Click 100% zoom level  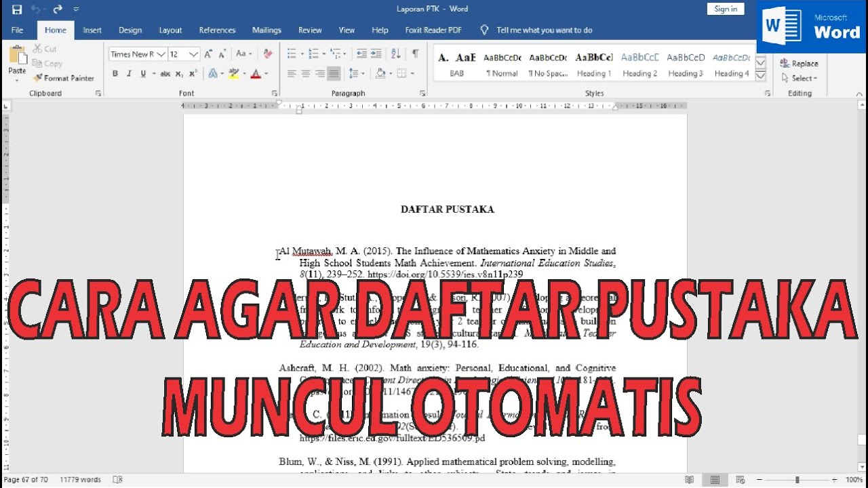(x=853, y=480)
